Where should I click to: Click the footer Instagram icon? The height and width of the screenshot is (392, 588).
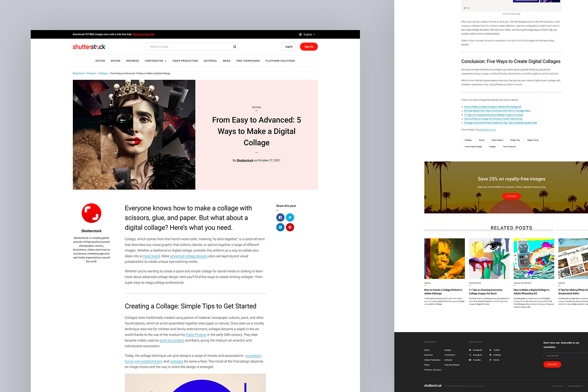click(470, 355)
